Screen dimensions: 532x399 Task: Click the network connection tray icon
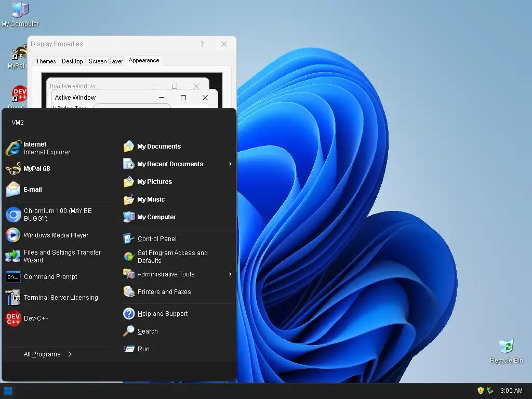click(x=490, y=391)
